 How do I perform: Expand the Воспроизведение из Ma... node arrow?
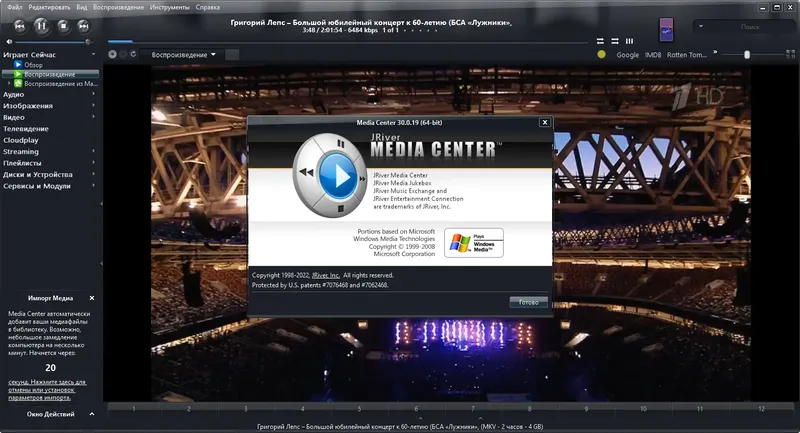(9, 83)
